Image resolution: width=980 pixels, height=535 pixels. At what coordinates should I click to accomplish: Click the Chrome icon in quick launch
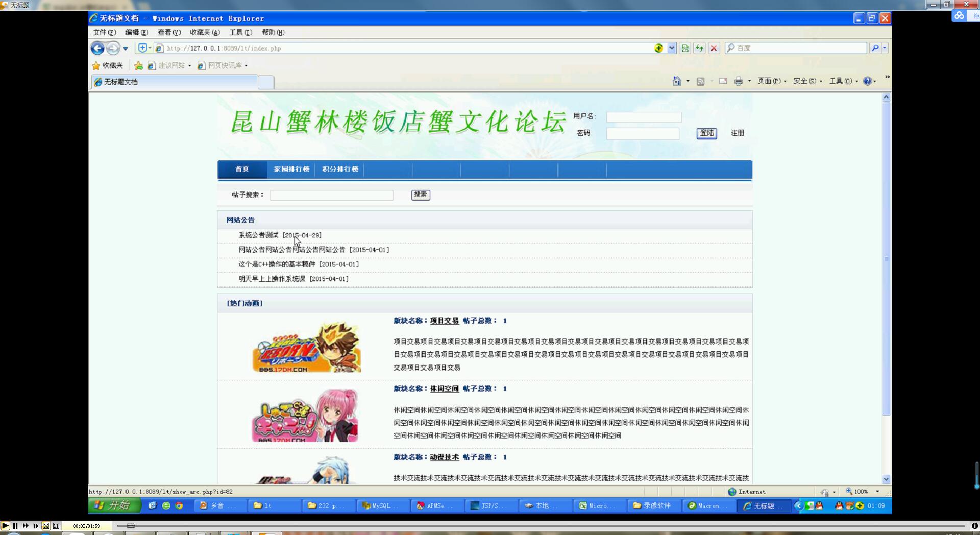point(179,505)
